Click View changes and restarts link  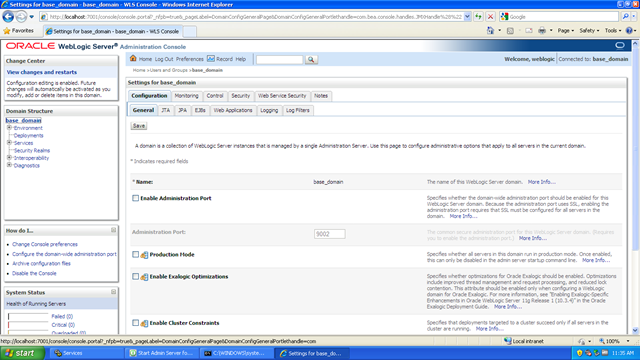tap(42, 72)
